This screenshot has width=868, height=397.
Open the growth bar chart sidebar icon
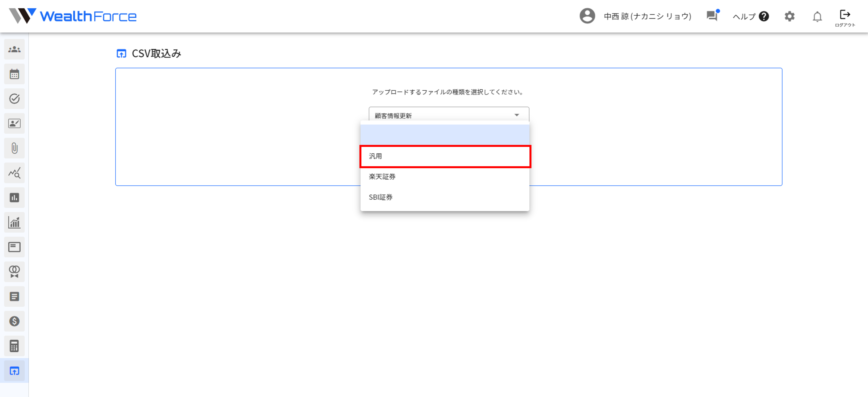14,222
